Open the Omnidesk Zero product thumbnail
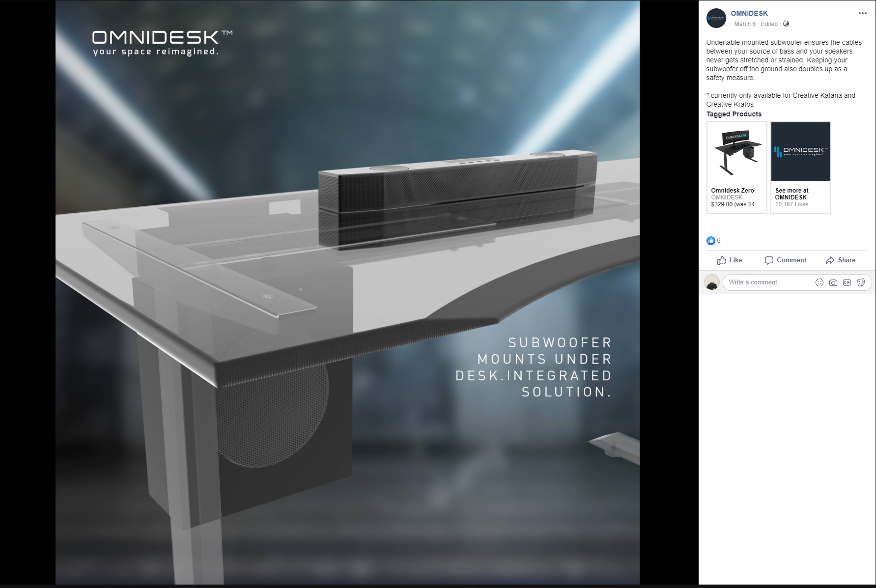The height and width of the screenshot is (588, 876). tap(736, 152)
